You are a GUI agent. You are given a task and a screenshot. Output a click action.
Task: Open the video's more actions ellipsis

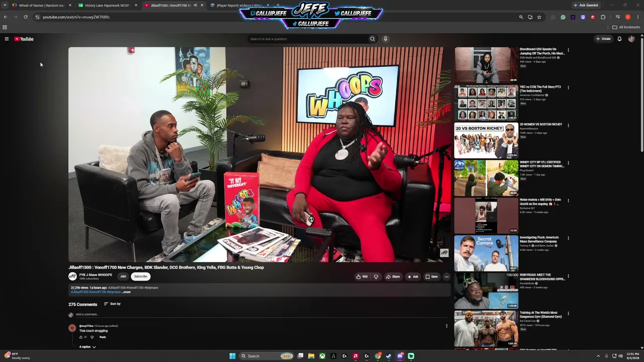point(446,277)
